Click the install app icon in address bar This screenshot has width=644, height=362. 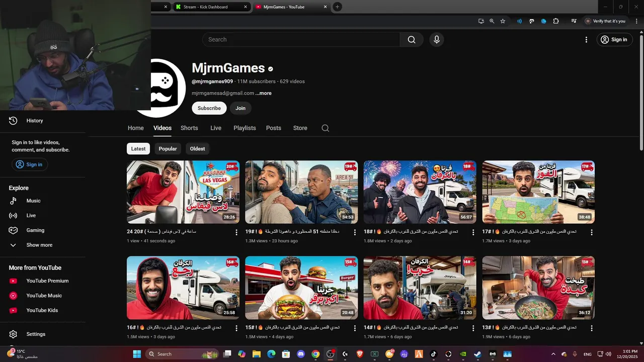click(x=481, y=21)
